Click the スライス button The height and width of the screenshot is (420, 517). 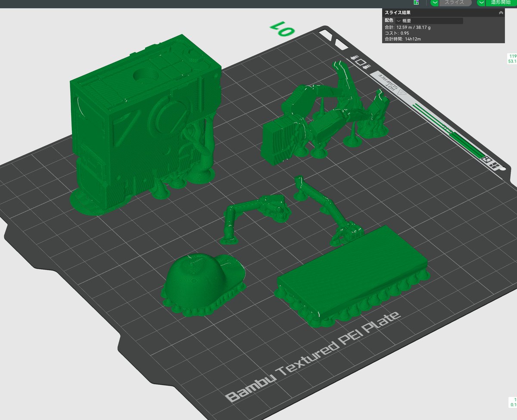455,3
